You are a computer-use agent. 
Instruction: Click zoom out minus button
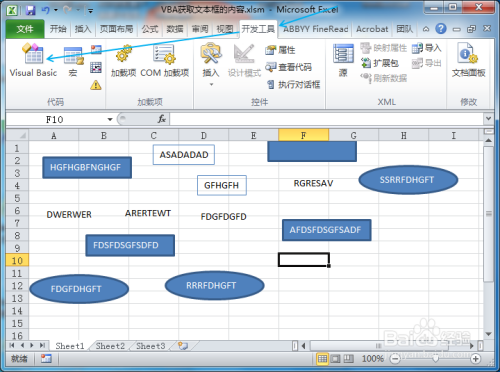395,359
